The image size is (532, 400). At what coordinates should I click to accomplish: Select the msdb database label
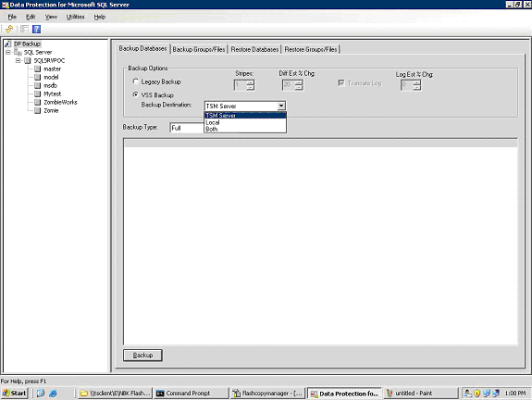point(50,85)
